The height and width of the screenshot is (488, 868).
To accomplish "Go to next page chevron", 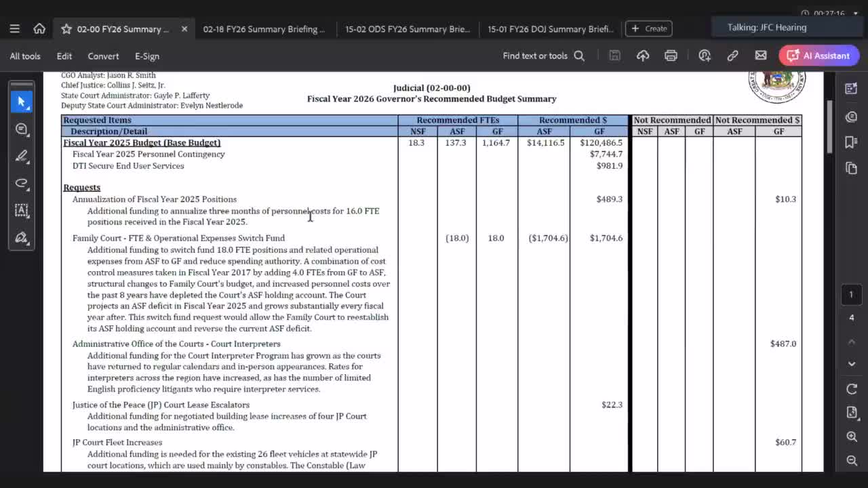I will 852,364.
